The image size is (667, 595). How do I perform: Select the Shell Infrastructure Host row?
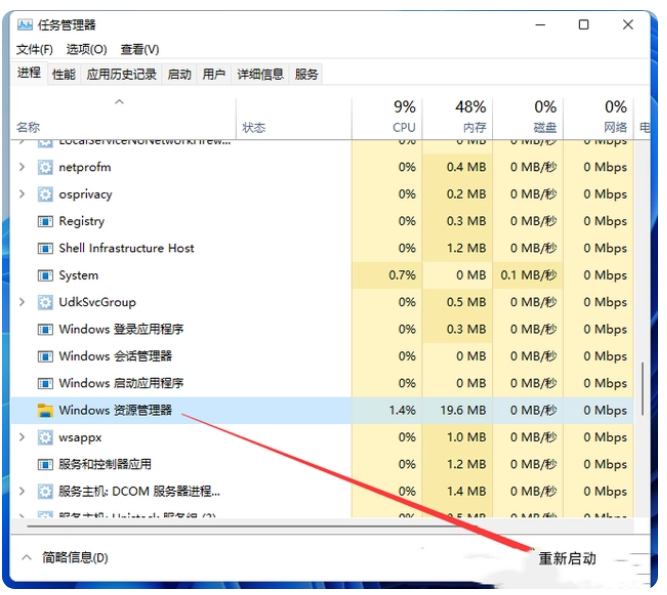322,248
